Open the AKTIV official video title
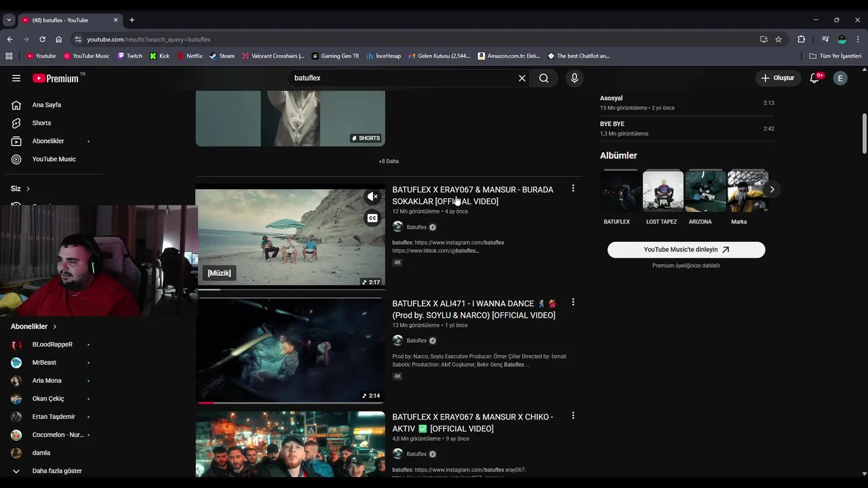The image size is (868, 488). (473, 423)
